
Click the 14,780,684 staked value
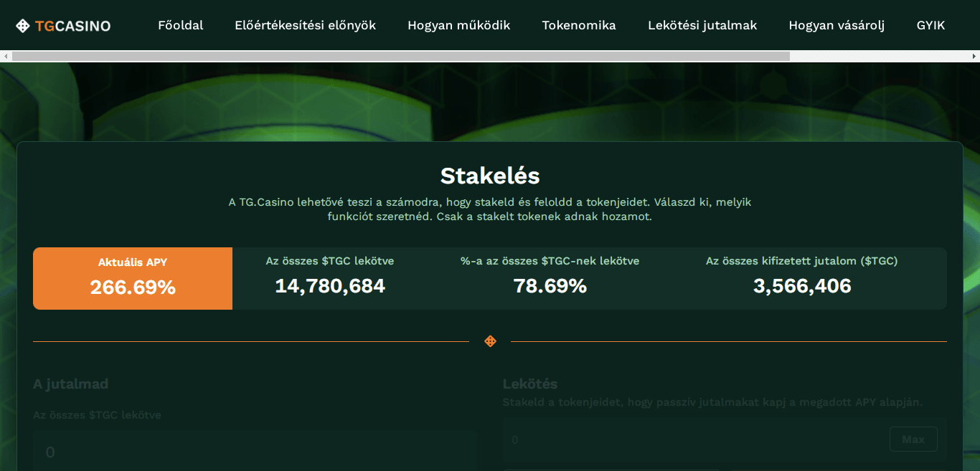[330, 286]
